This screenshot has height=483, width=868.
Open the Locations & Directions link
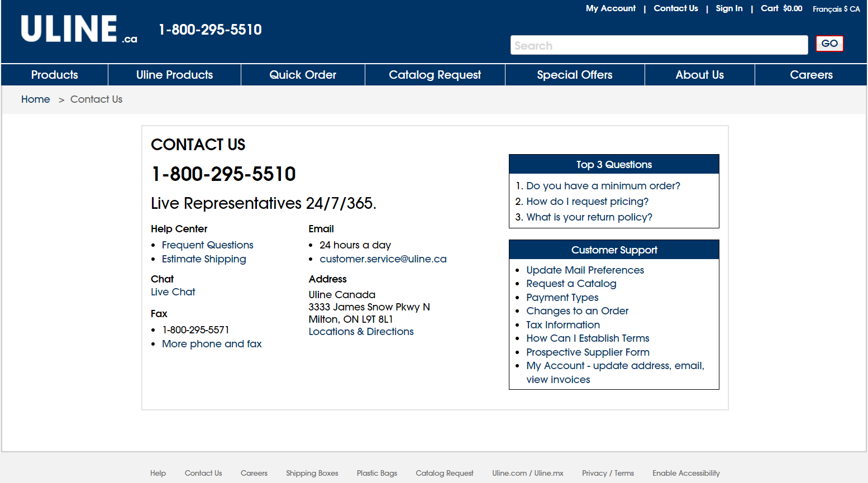[x=361, y=332]
